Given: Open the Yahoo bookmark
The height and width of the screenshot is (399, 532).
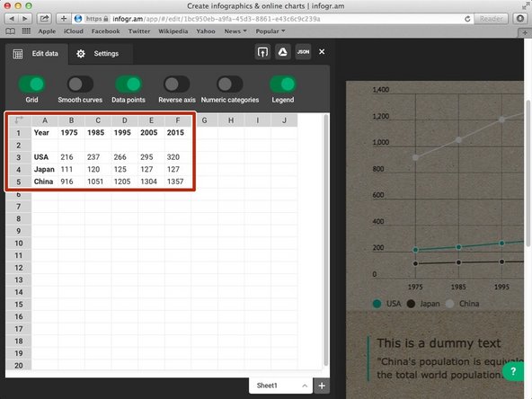Looking at the screenshot, I should pyautogui.click(x=206, y=31).
